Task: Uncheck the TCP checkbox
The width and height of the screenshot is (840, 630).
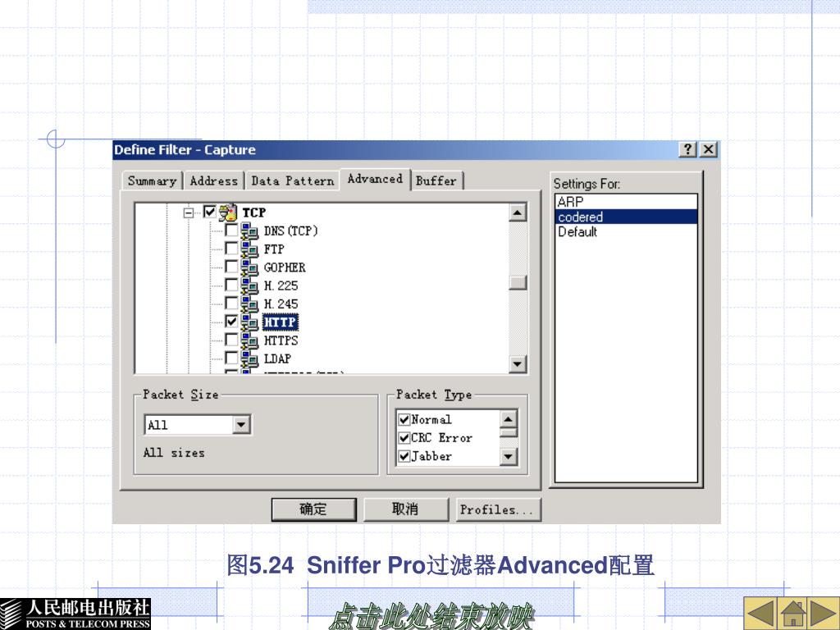Action: 210,212
